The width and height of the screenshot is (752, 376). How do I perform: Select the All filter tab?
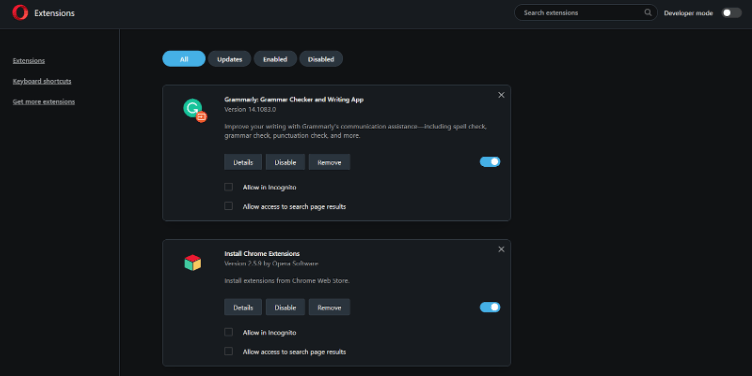pos(184,59)
